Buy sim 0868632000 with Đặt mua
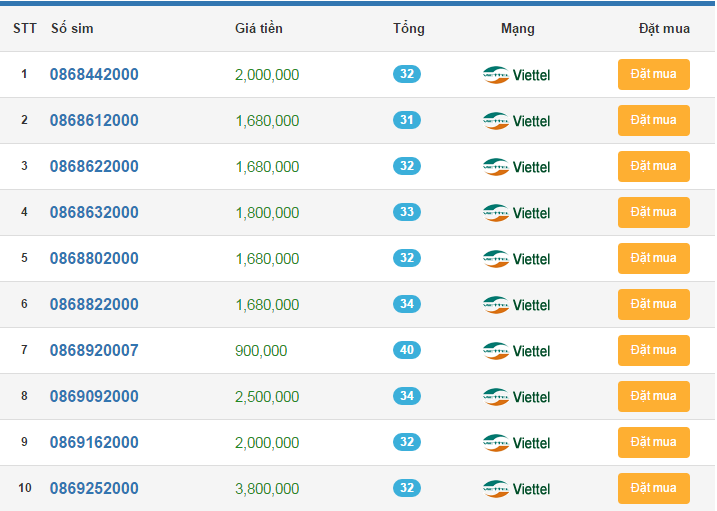 [653, 212]
